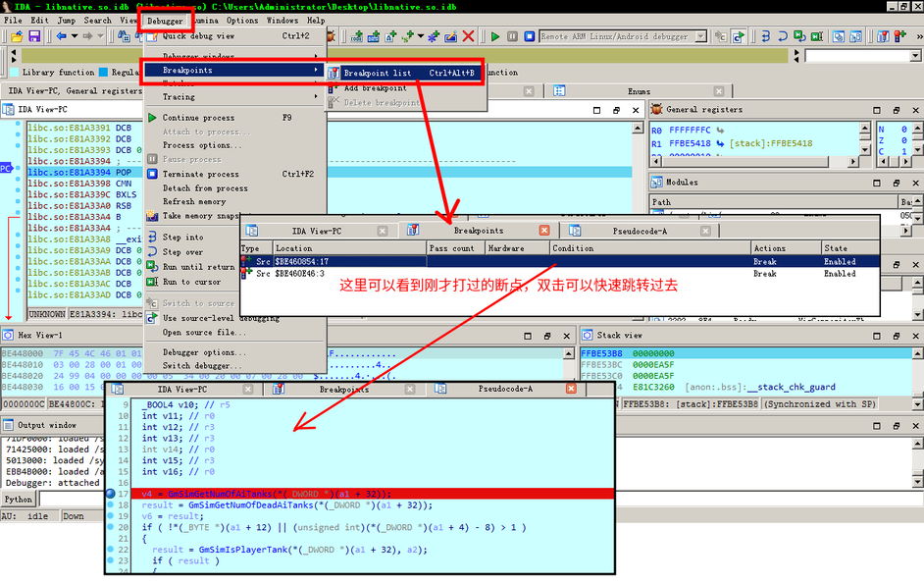This screenshot has width=924, height=583.
Task: Sort breakpoints by Location column header
Action: 349,248
